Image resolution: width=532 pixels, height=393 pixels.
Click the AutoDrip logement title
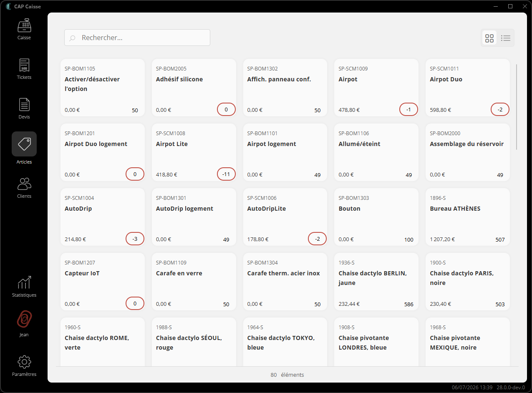pyautogui.click(x=184, y=209)
